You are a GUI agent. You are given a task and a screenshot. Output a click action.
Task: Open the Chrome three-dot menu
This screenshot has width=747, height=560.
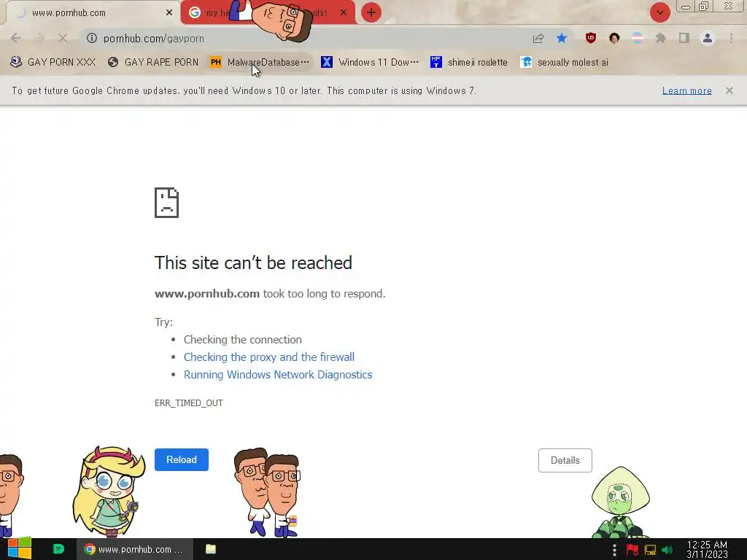coord(731,38)
